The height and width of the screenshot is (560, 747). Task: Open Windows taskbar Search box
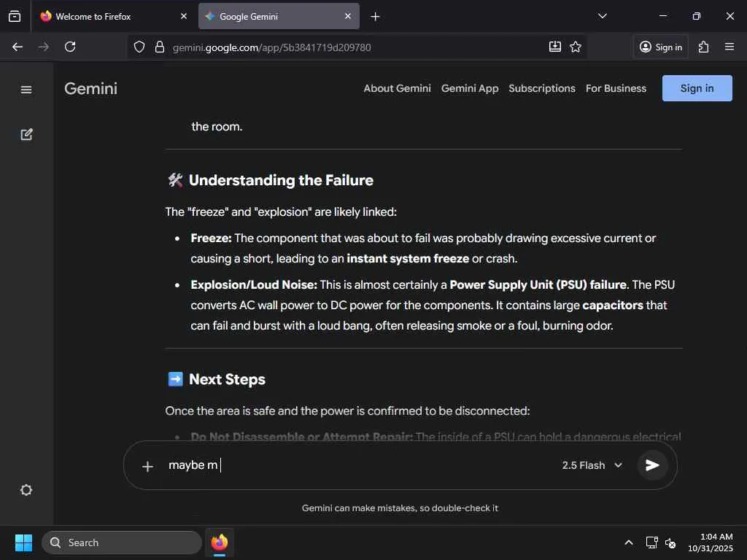122,542
